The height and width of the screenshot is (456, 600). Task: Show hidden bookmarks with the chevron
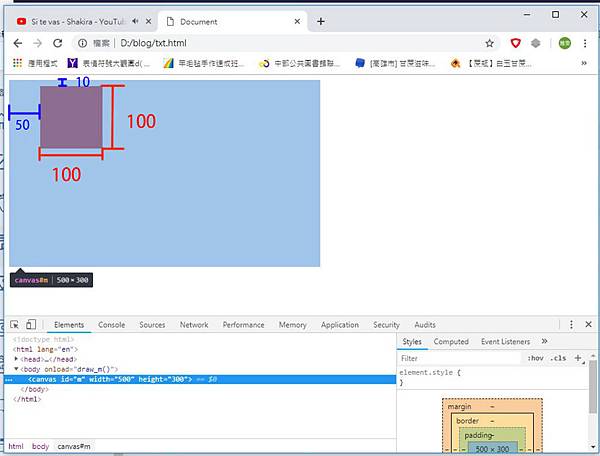584,63
